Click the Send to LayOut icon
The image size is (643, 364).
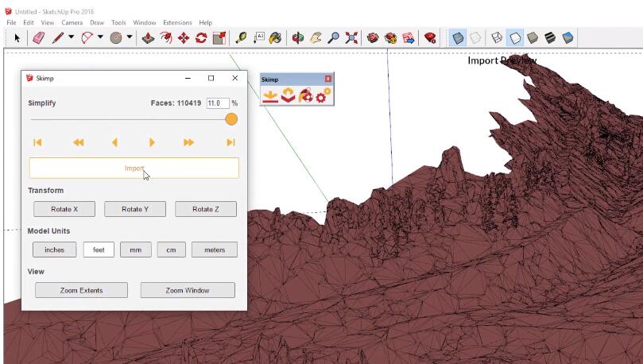click(x=409, y=38)
